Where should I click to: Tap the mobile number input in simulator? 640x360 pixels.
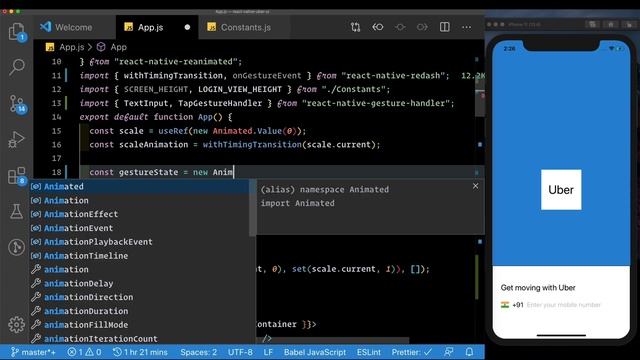point(563,305)
